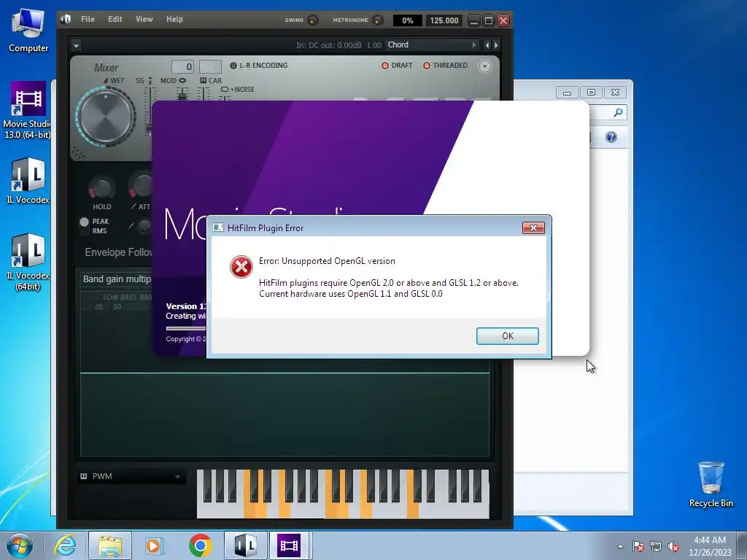747x560 pixels.
Task: Toggle Draft mode
Action: click(x=397, y=65)
